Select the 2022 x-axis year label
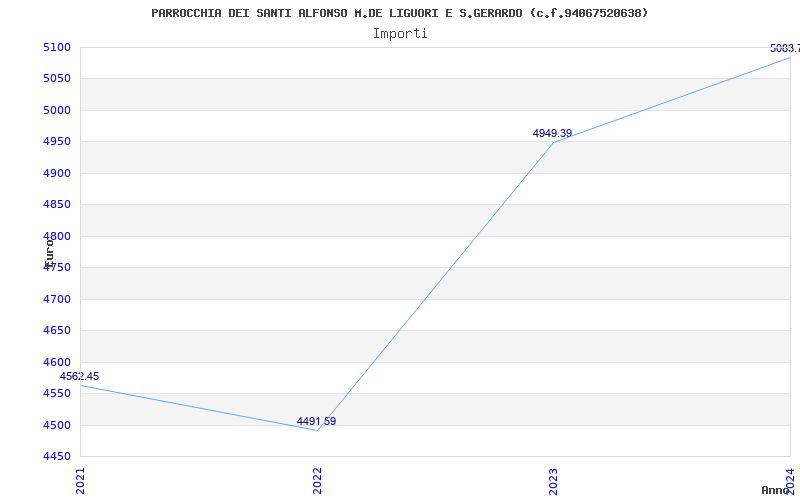This screenshot has width=800, height=500. click(317, 479)
